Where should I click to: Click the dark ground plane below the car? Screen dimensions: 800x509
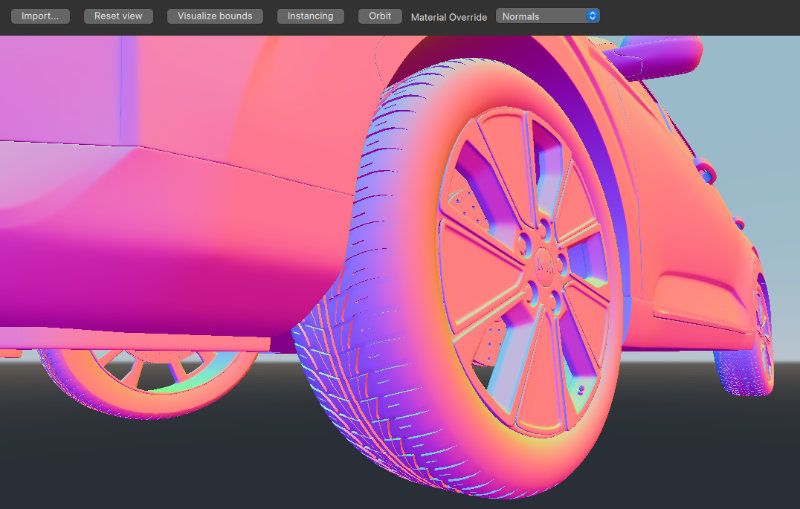pyautogui.click(x=150, y=460)
